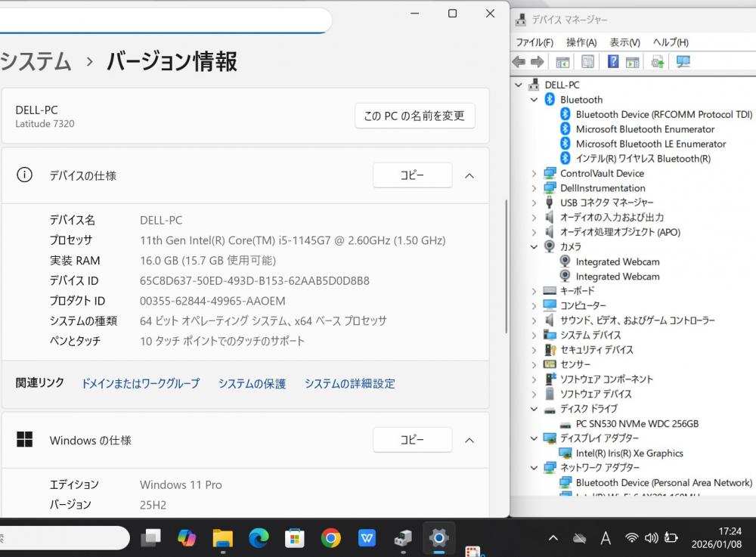Viewport: 756px width, 557px height.
Task: Open File Explorer from the taskbar
Action: 222,537
